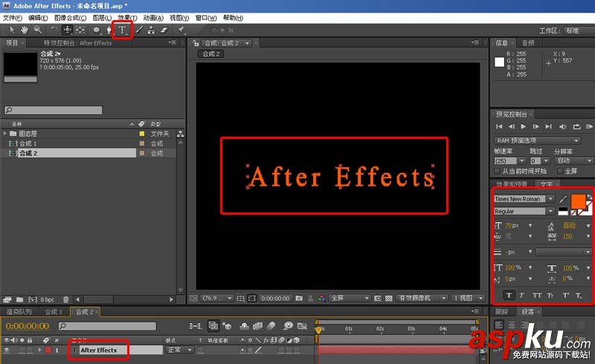
Task: Click orange fill color swatch
Action: point(578,201)
